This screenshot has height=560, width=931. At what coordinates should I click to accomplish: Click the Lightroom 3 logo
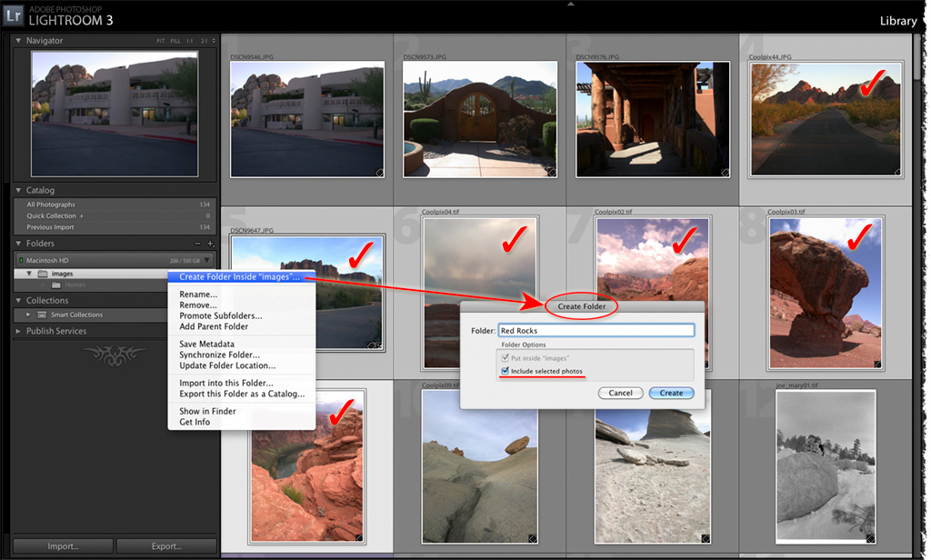click(x=15, y=15)
